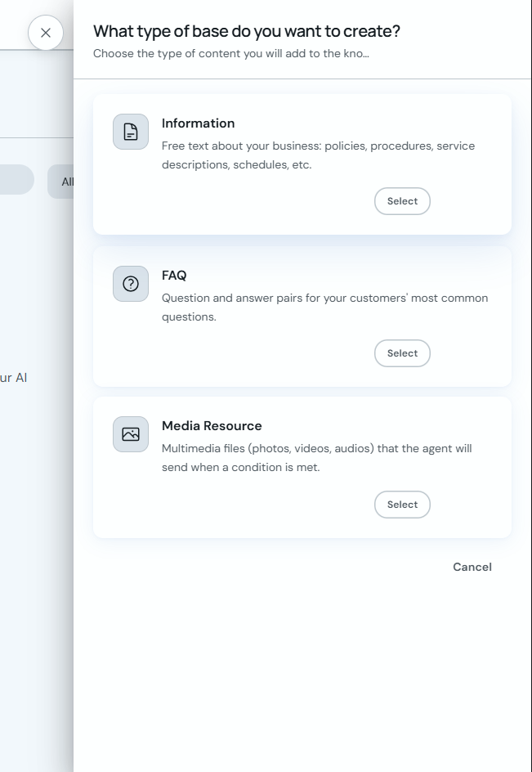Click the 'Multimedia files' description text

pos(317,457)
